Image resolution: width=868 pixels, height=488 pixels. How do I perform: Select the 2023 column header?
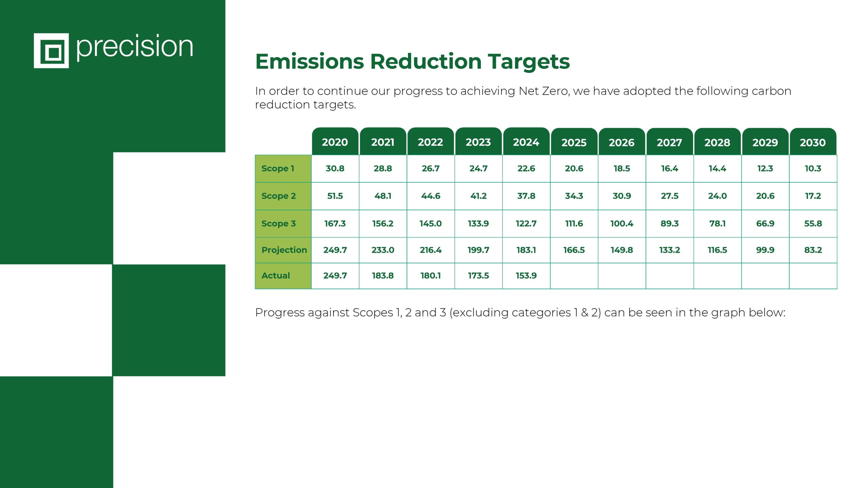[x=478, y=142]
